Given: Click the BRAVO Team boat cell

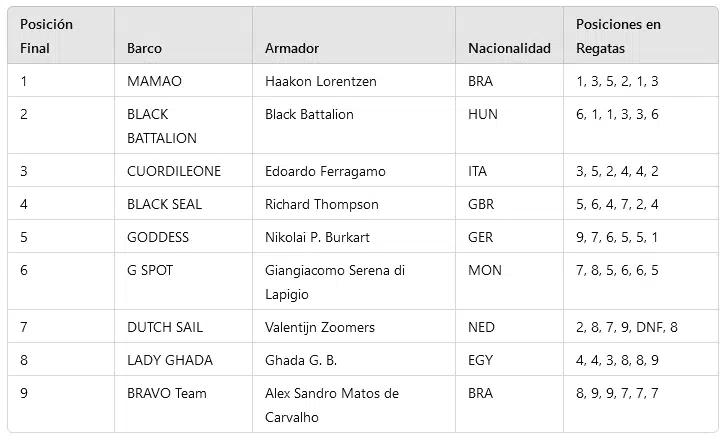Looking at the screenshot, I should [167, 393].
